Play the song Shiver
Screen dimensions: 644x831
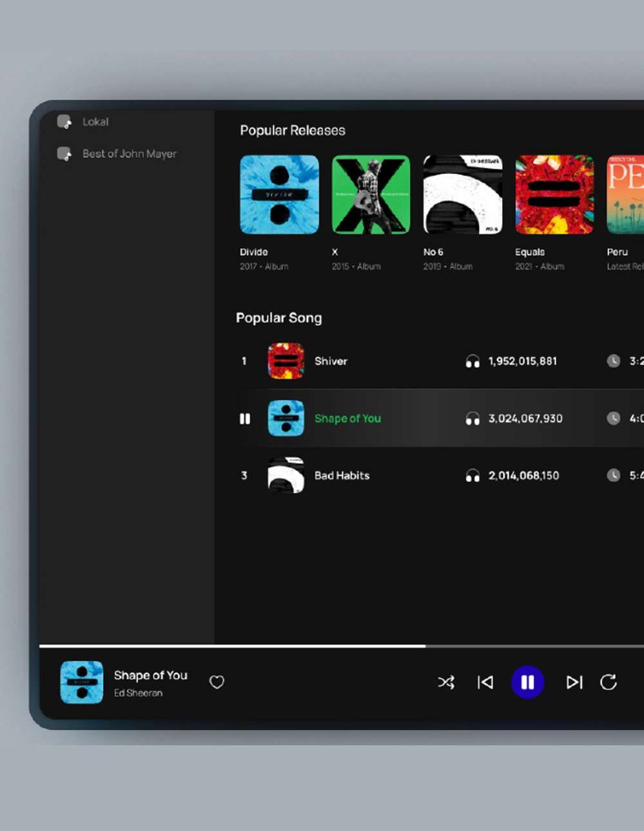(x=331, y=361)
